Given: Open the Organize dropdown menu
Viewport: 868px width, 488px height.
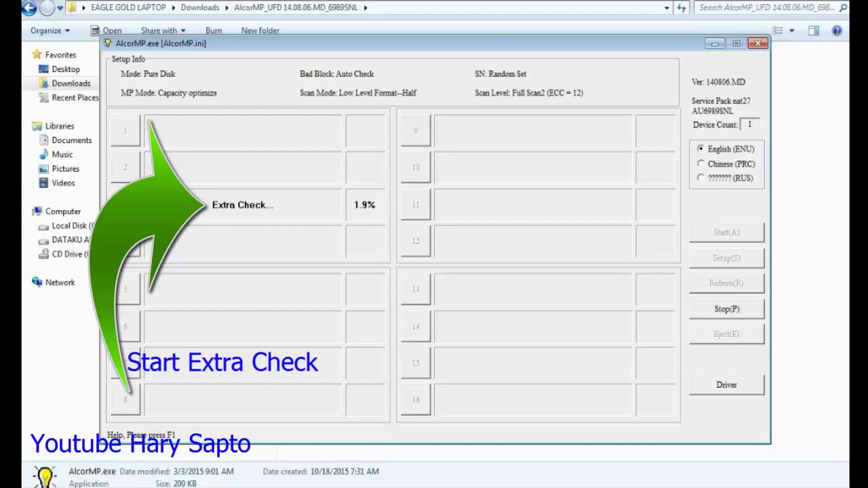Looking at the screenshot, I should click(50, 30).
